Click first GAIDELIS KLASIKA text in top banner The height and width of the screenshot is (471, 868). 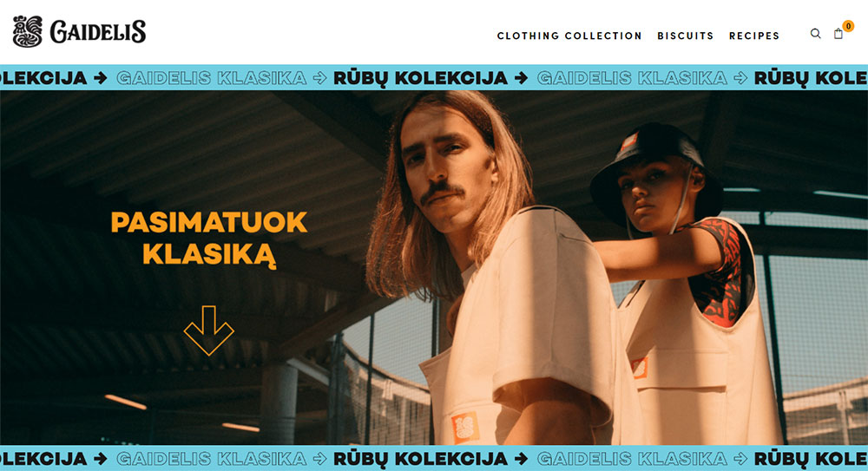(212, 78)
